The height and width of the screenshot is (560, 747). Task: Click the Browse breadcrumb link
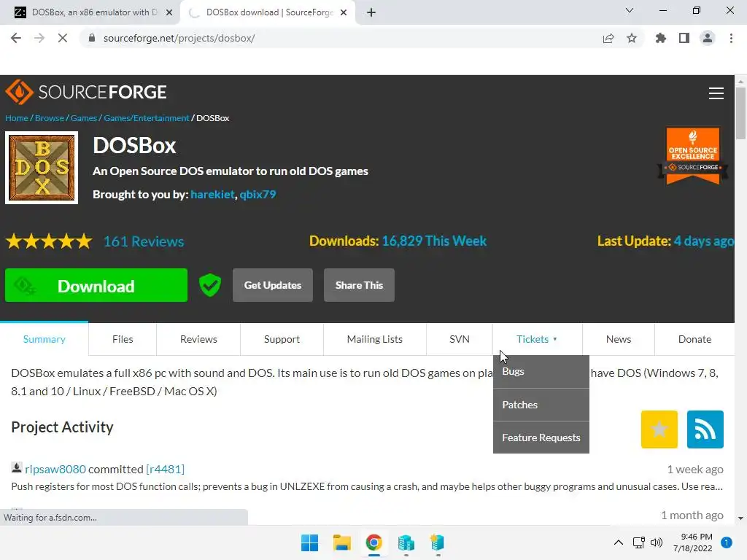(x=50, y=118)
